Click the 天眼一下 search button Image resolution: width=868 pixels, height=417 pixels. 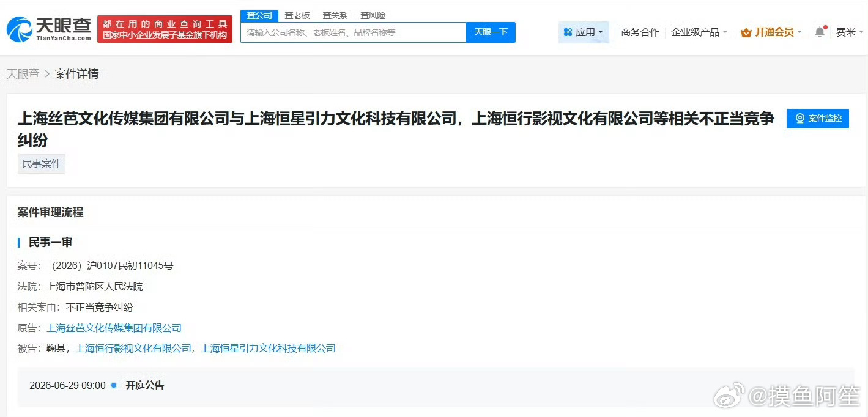[491, 32]
